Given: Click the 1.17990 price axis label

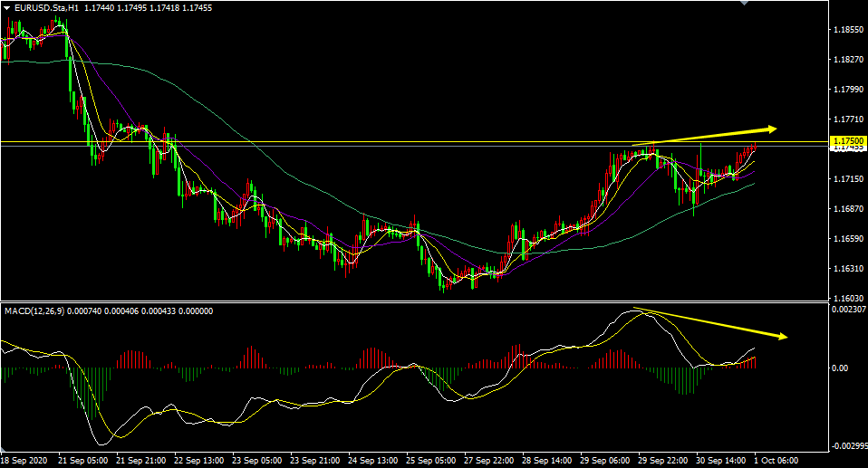Looking at the screenshot, I should pos(849,89).
